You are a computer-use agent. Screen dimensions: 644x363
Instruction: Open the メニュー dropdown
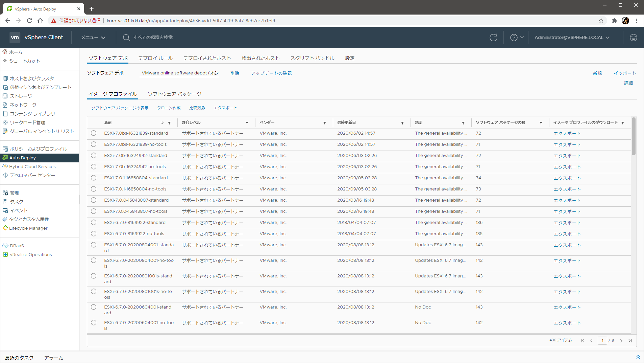pyautogui.click(x=93, y=38)
